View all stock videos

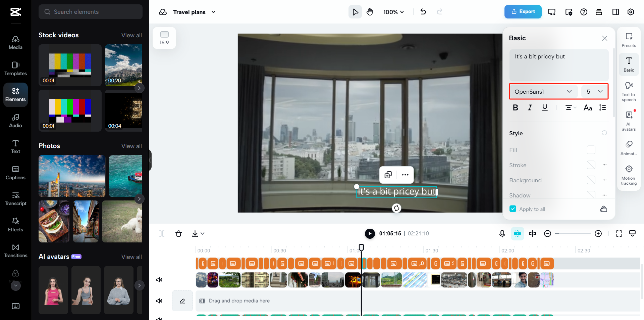tap(131, 35)
